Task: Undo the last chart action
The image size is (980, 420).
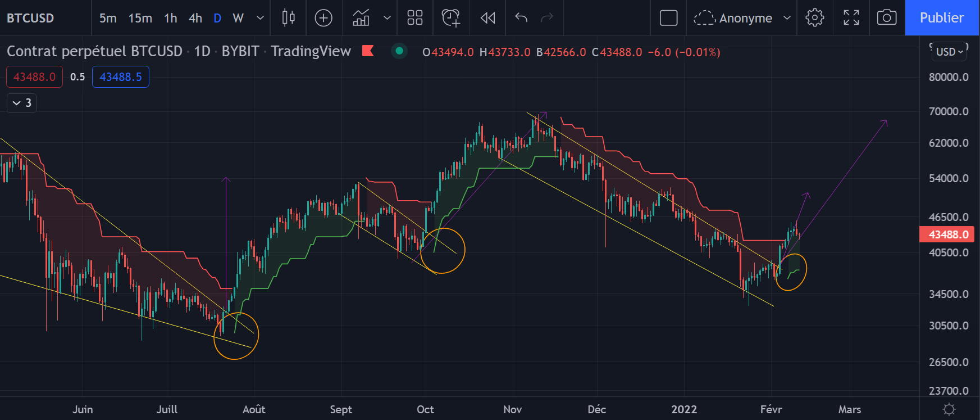Action: 521,18
